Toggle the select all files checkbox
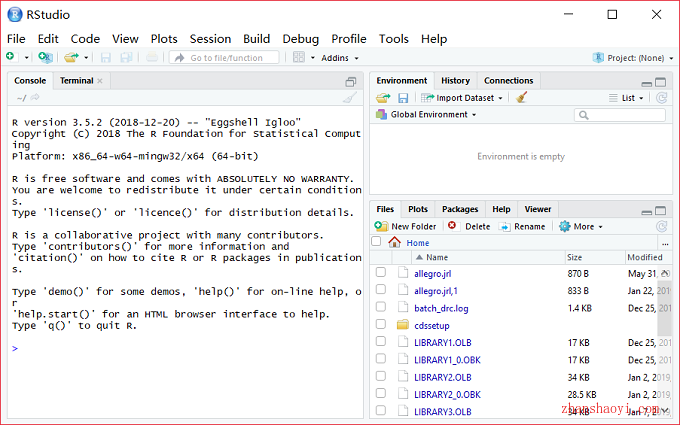 point(376,242)
